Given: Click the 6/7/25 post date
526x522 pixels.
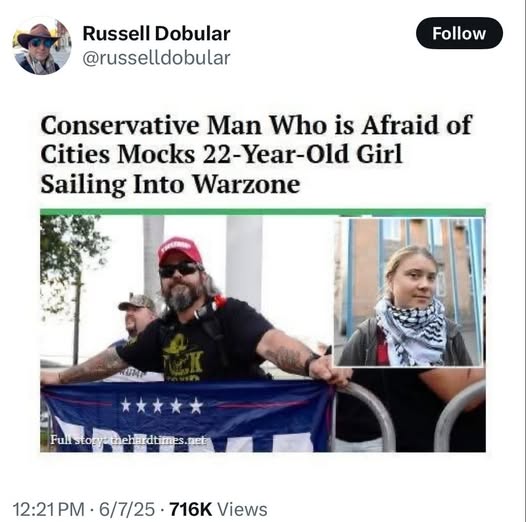Looking at the screenshot, I should [x=127, y=510].
